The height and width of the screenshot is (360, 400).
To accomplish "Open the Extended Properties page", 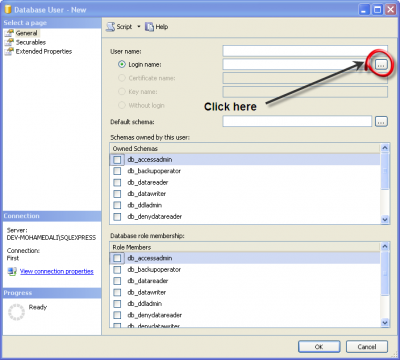I will point(44,51).
